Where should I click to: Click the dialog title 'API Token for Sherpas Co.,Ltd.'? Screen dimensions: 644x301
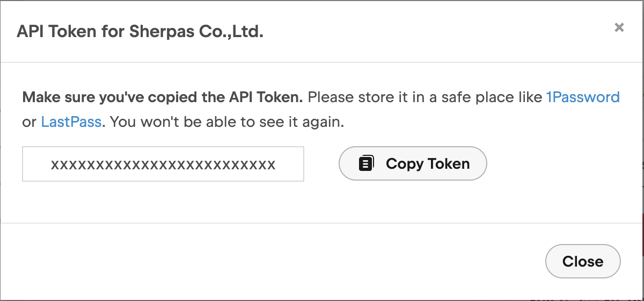140,31
